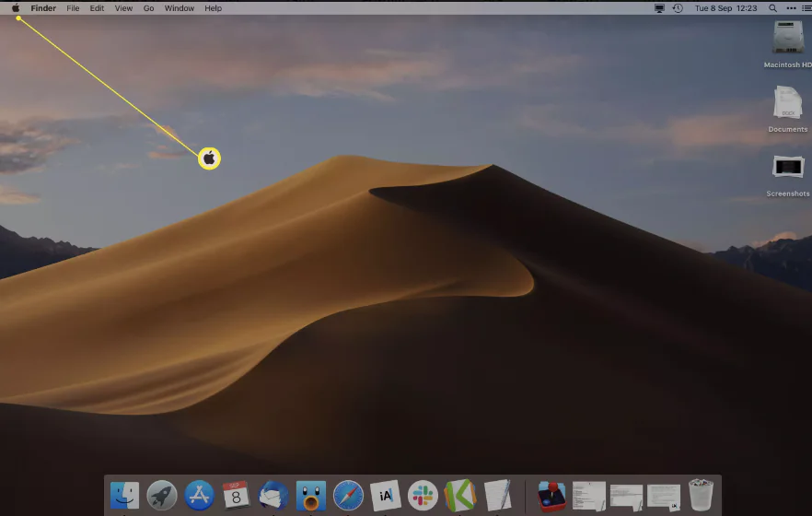The image size is (812, 516).
Task: Open Calendar showing 8 in Dock
Action: pyautogui.click(x=236, y=496)
